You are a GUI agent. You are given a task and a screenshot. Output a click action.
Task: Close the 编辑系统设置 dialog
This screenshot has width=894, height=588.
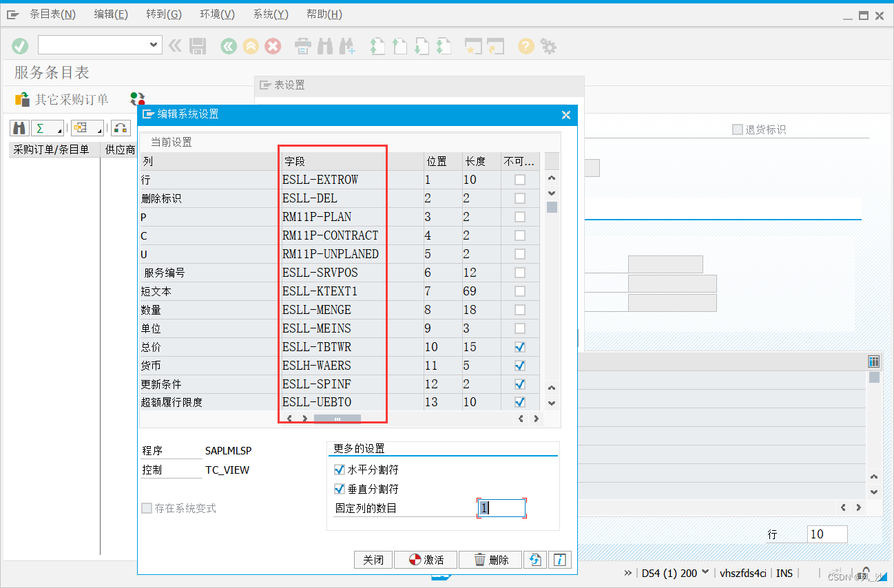566,115
